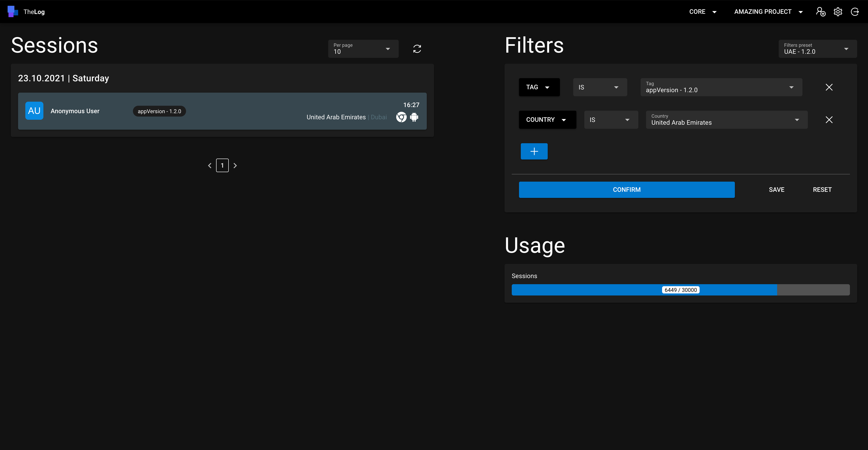Click the Android icon in session

(414, 117)
